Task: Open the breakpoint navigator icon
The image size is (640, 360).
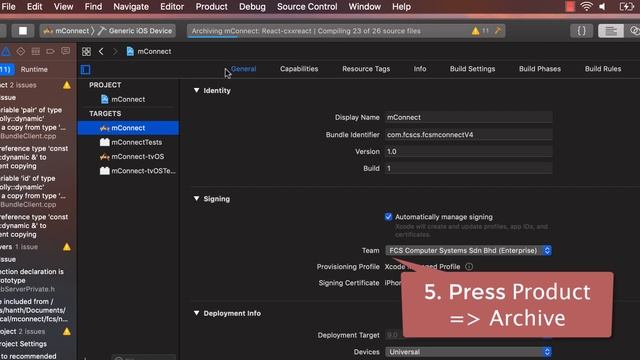Action: pyautogui.click(x=50, y=51)
